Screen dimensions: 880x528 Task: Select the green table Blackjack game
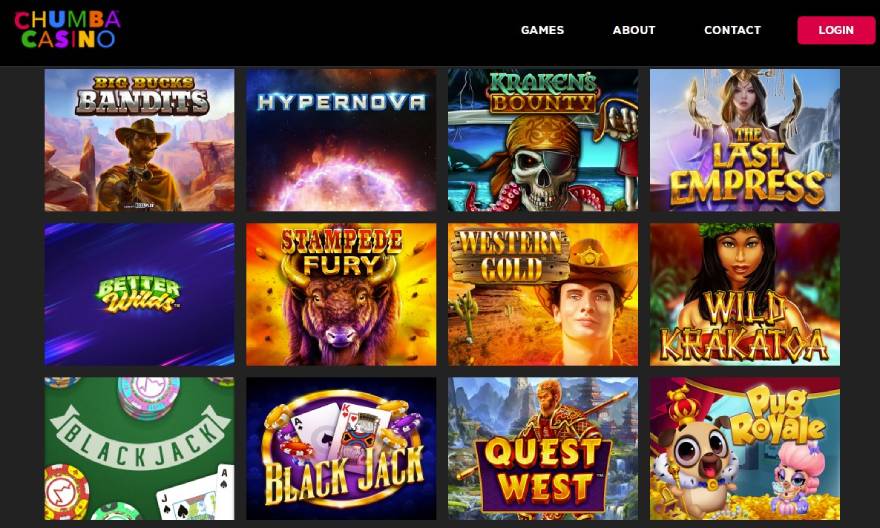[x=139, y=448]
